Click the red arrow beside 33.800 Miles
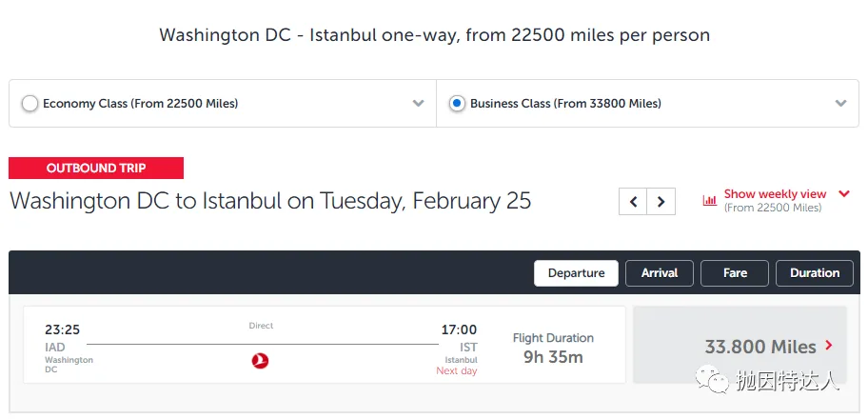Screen dimensions: 868x419 pos(829,346)
